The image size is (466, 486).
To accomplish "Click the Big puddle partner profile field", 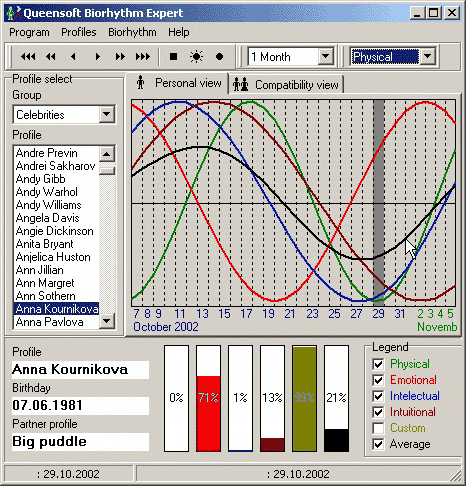I will 80,442.
